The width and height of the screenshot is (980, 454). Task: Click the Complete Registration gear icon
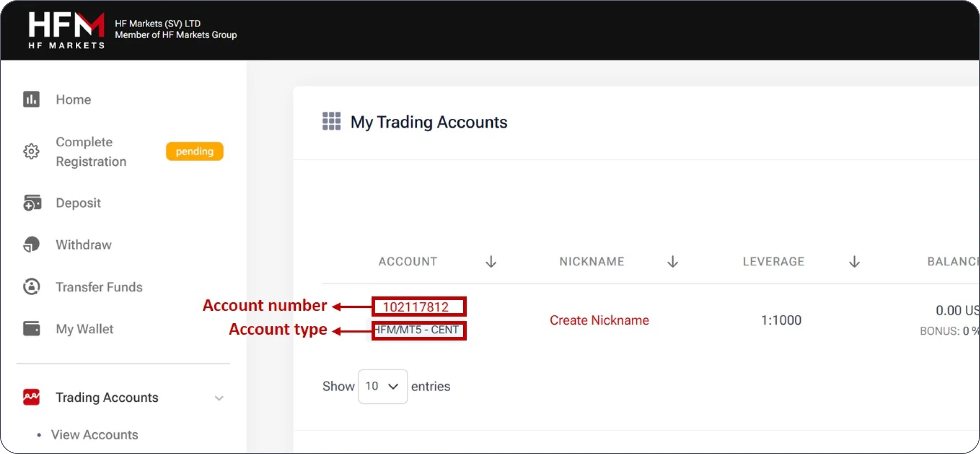click(x=31, y=151)
